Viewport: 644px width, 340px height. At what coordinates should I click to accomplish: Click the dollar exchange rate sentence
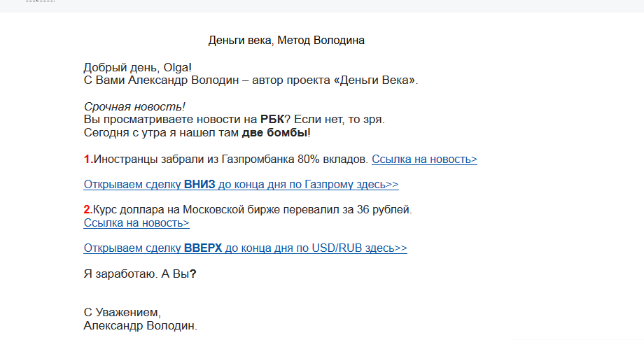click(252, 210)
